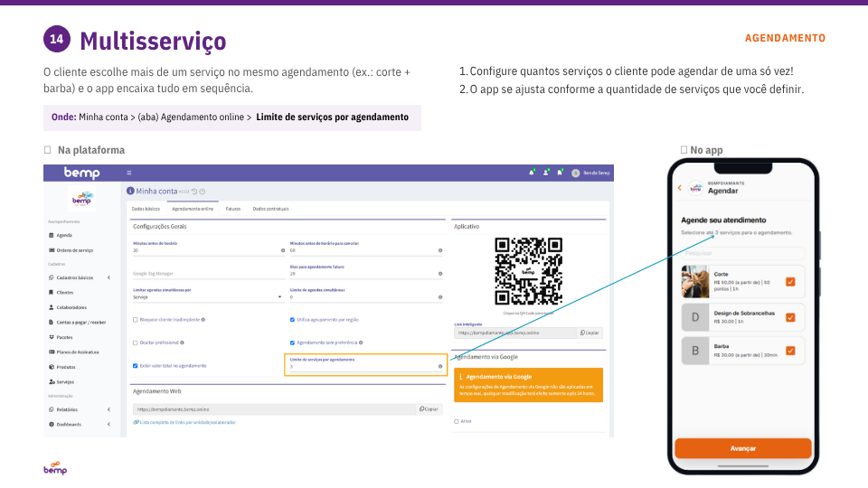The height and width of the screenshot is (488, 868).
Task: Click the company logo above the sidebar menu
Action: pos(82,199)
